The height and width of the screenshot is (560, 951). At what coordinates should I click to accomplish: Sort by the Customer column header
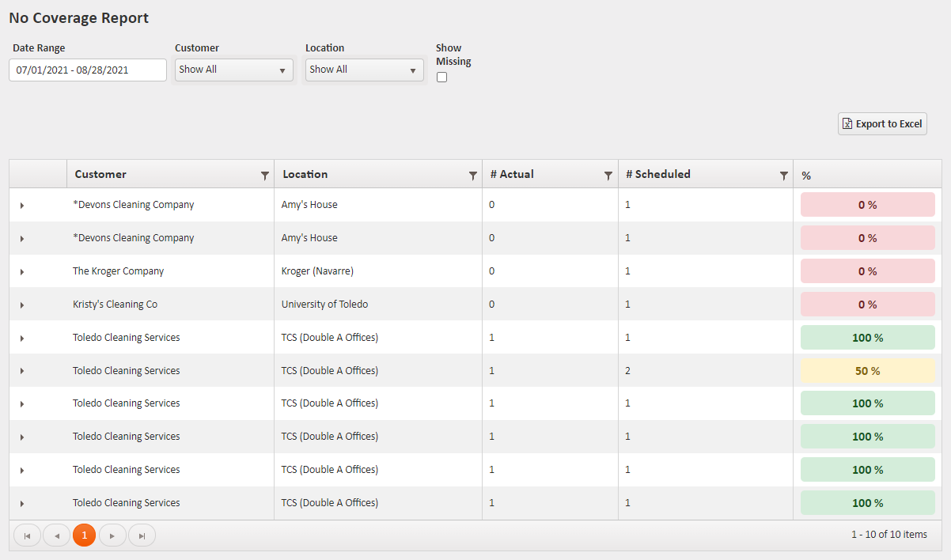100,175
